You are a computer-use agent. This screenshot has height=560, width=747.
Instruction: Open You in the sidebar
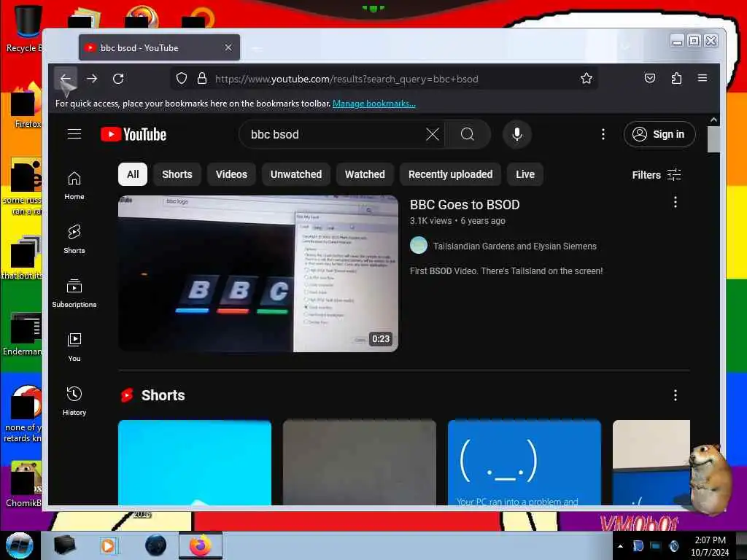[74, 348]
